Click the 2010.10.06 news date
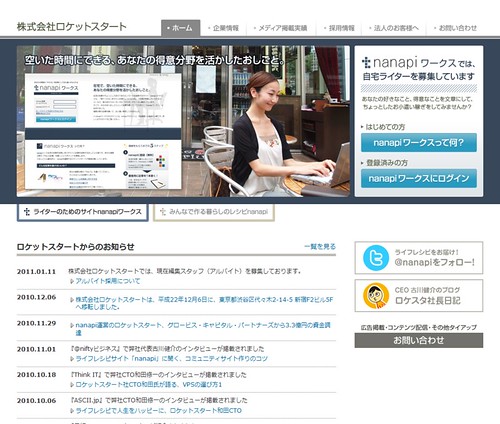This screenshot has width=500, height=424. [x=36, y=401]
